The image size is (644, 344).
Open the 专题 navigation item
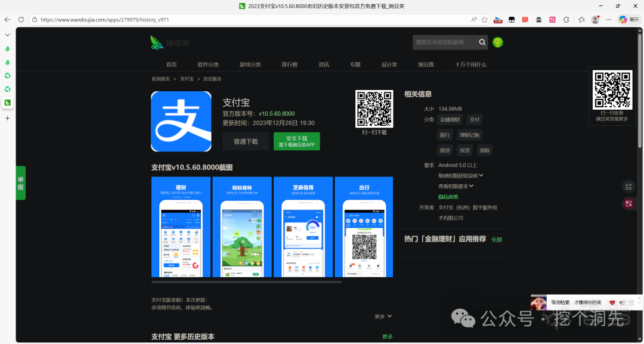pos(355,64)
